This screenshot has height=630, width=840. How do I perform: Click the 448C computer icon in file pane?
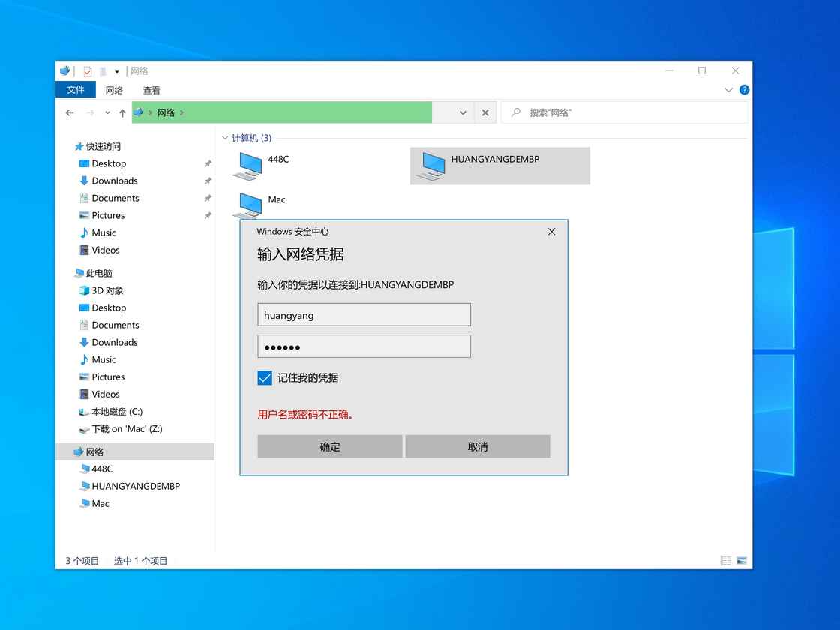click(x=248, y=166)
